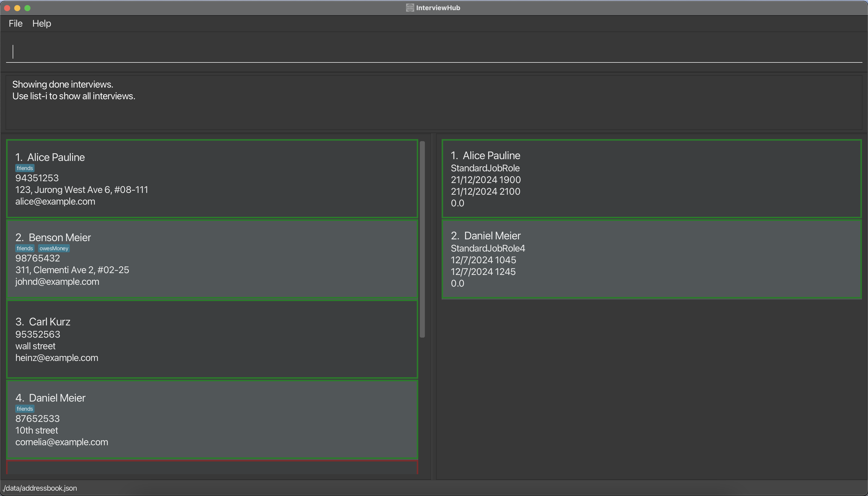868x496 pixels.
Task: Click the StandardJobRole4 text
Action: pos(488,248)
